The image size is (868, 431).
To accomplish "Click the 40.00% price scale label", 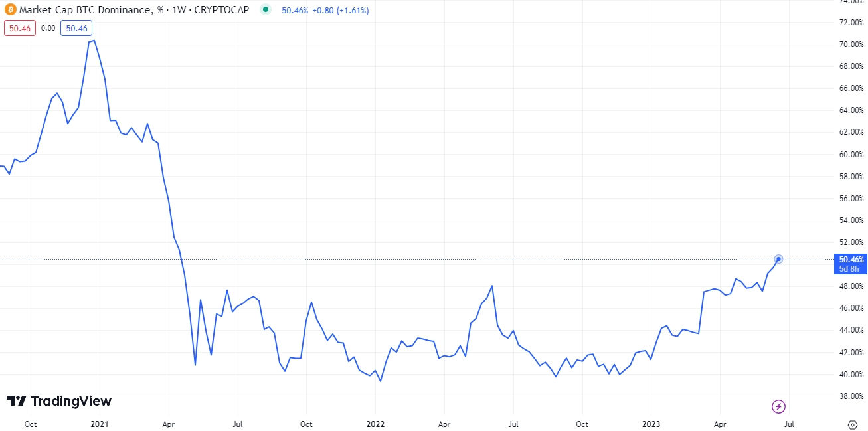I will (x=851, y=375).
